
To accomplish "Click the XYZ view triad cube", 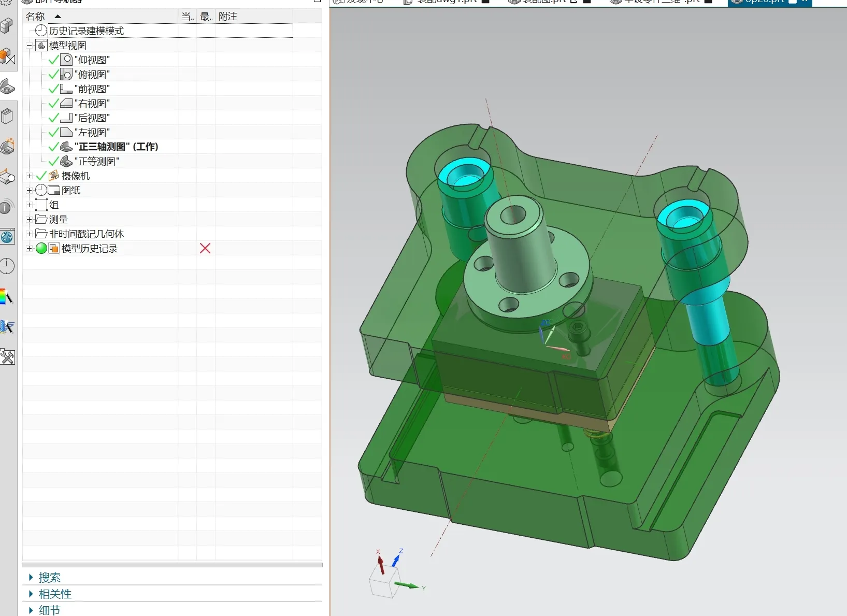I will (x=385, y=582).
